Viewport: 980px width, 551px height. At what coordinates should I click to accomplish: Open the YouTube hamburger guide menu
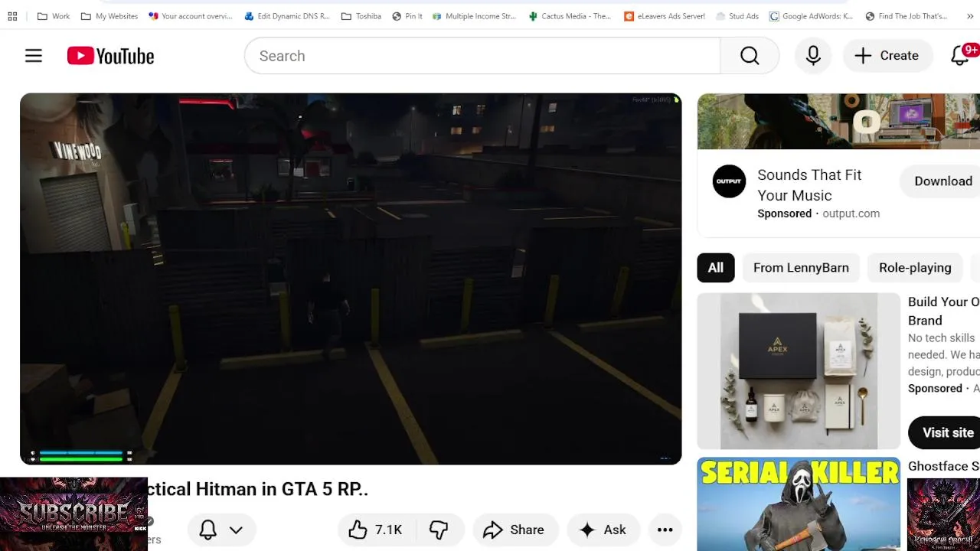coord(34,56)
